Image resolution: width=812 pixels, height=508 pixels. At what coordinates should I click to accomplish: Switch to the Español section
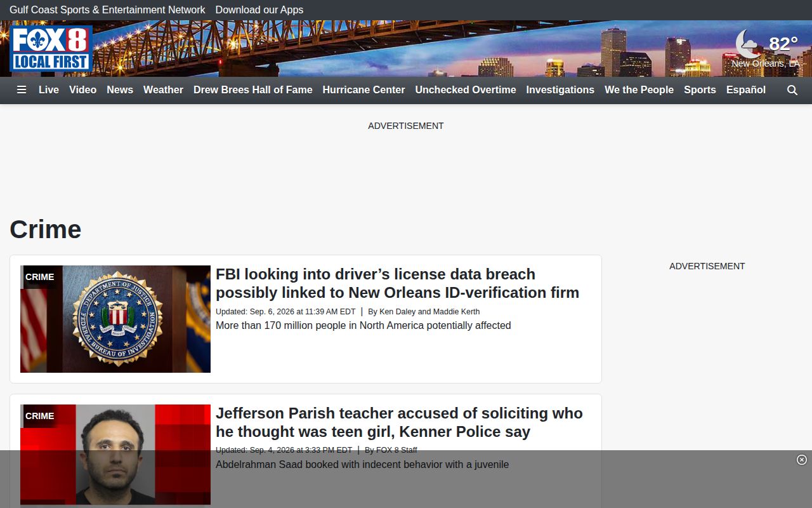pyautogui.click(x=746, y=90)
